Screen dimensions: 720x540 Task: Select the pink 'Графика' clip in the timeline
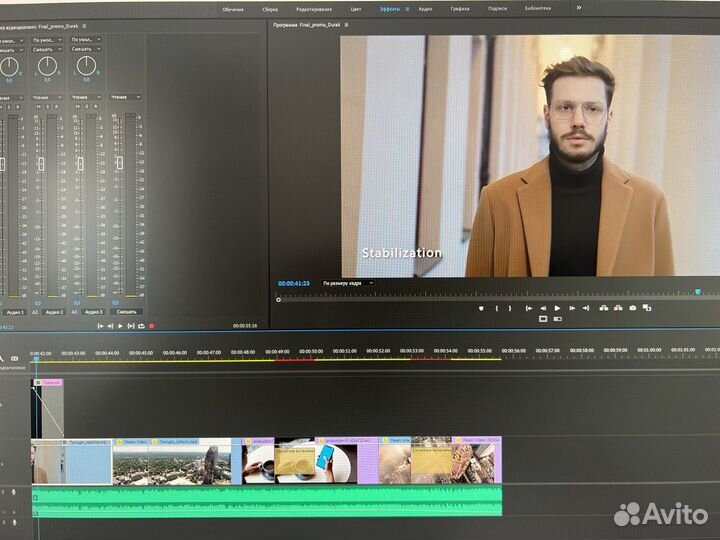(x=49, y=382)
